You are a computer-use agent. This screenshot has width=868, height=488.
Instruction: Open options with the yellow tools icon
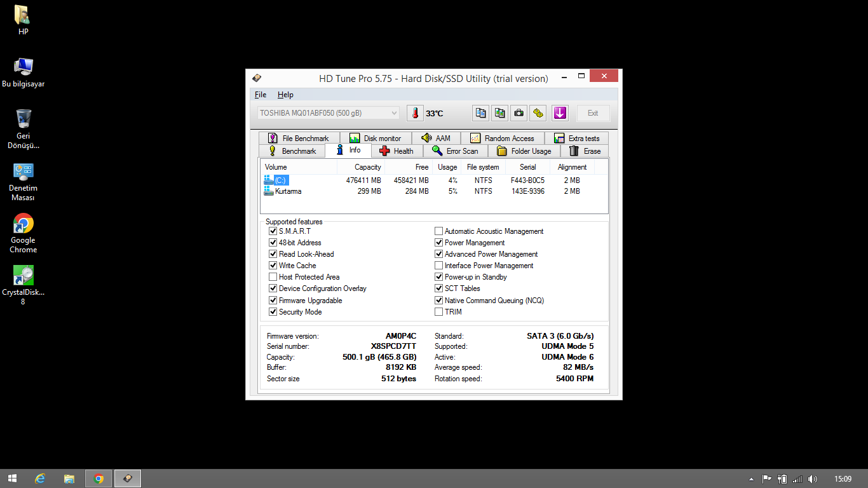[x=538, y=113]
